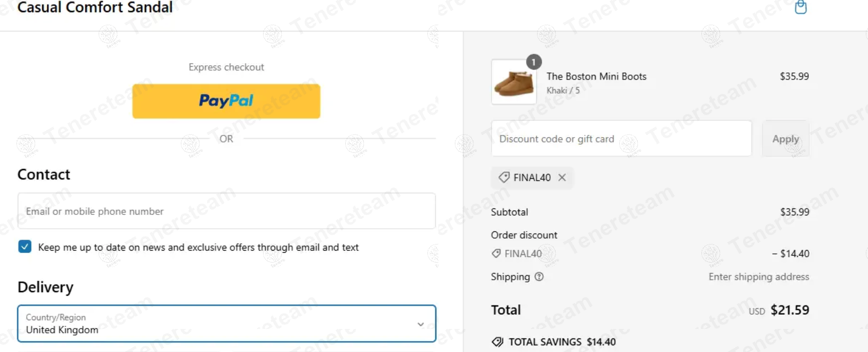Click the tag icon beside Order discount FINAL40
Image resolution: width=868 pixels, height=352 pixels.
tap(496, 253)
